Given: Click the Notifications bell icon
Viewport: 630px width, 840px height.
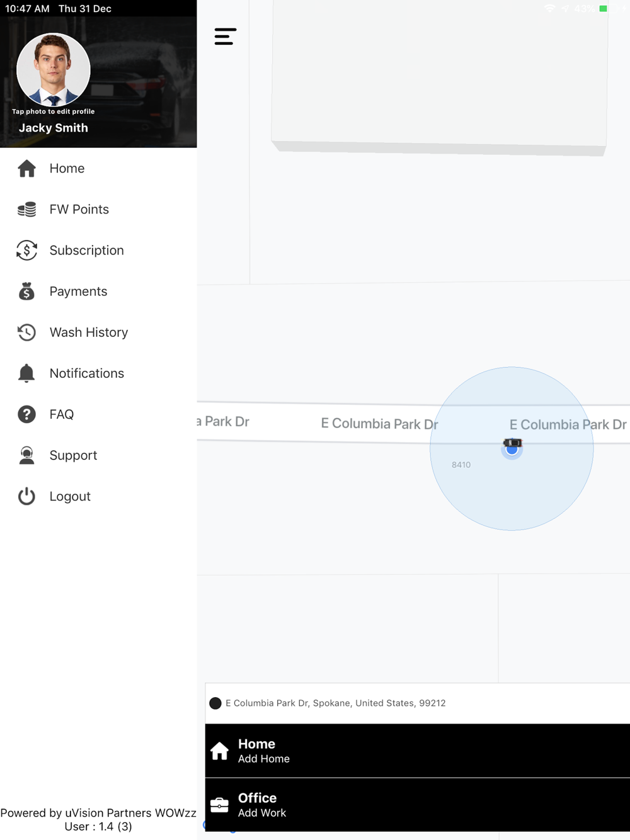Looking at the screenshot, I should [26, 373].
